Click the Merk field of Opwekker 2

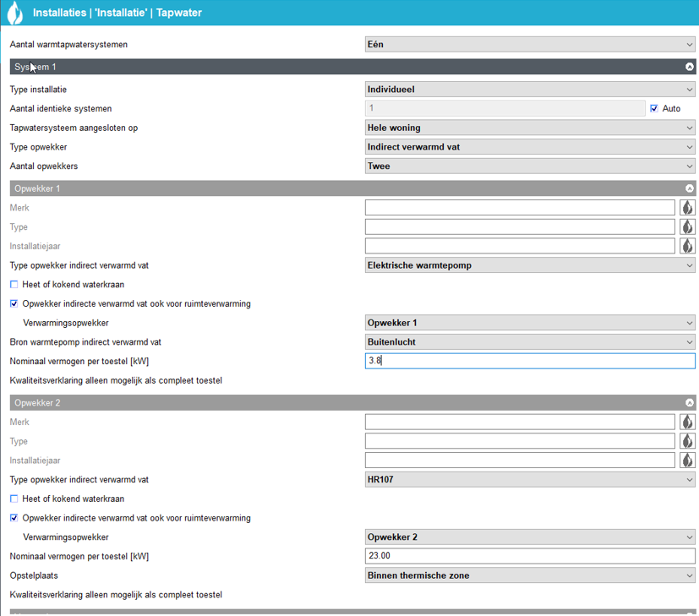coord(520,422)
